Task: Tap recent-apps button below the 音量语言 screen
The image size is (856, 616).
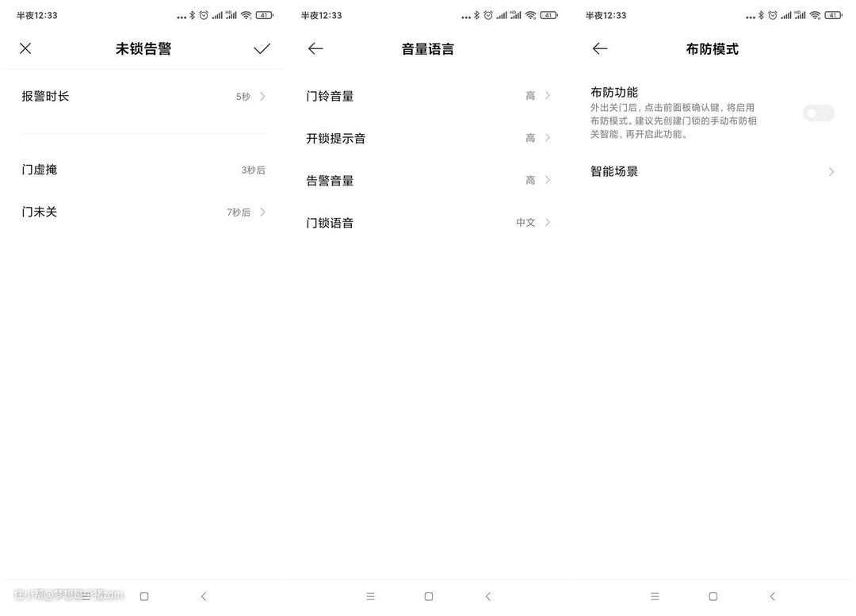Action: 370,596
